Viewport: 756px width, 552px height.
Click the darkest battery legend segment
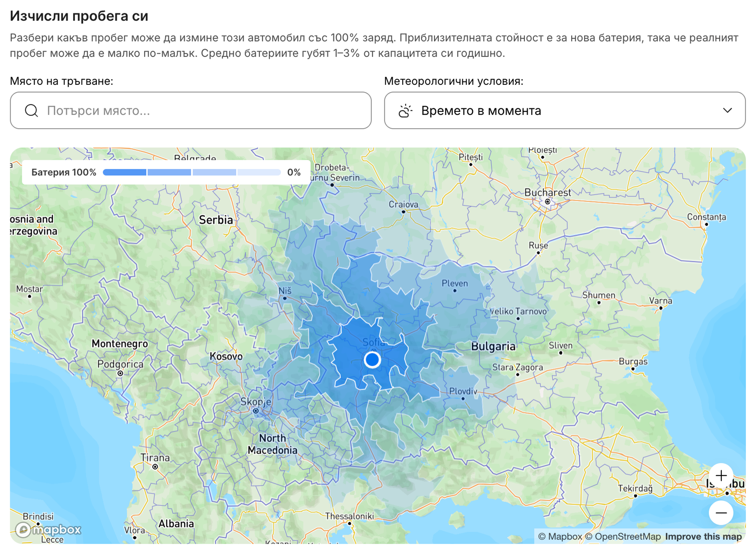click(125, 172)
